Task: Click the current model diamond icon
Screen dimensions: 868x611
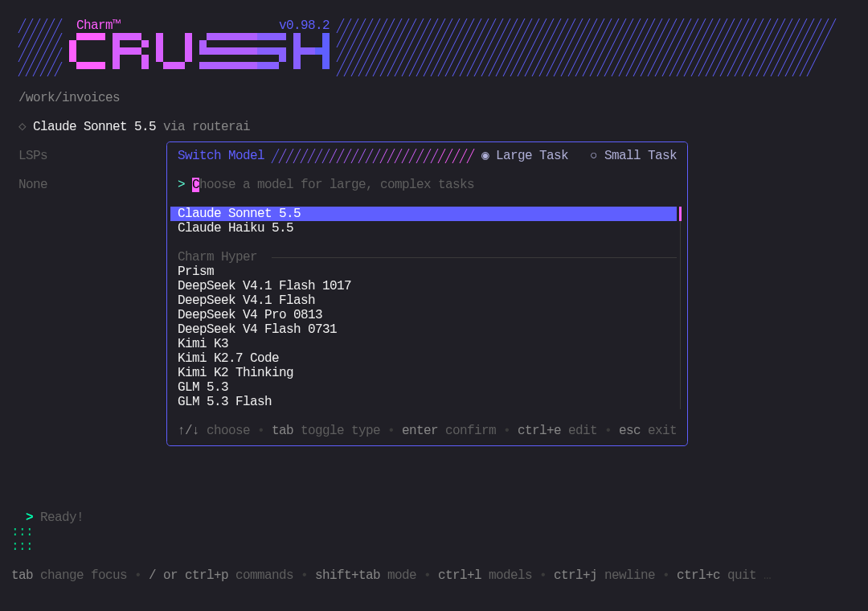Action: pyautogui.click(x=23, y=126)
